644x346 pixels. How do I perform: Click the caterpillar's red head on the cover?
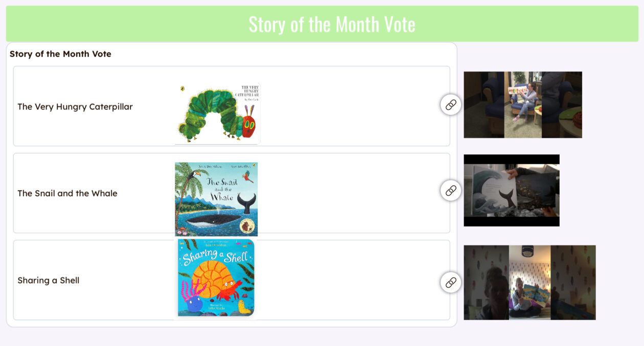coord(248,126)
